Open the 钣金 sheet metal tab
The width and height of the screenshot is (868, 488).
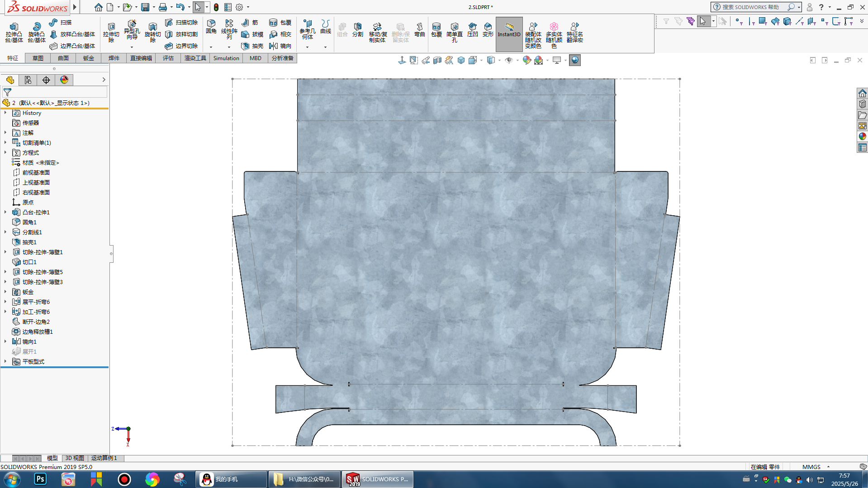[89, 58]
